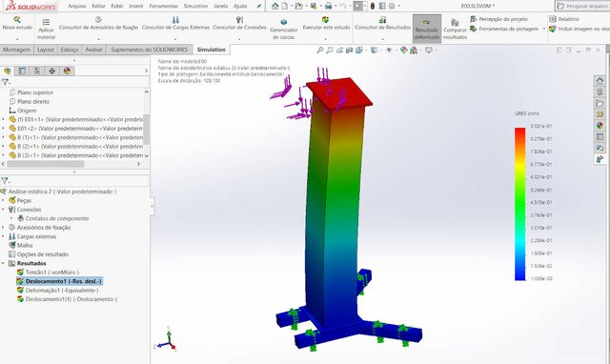This screenshot has height=364, width=610.
Task: Click the Home icon in quick toolbar
Action: [275, 6]
